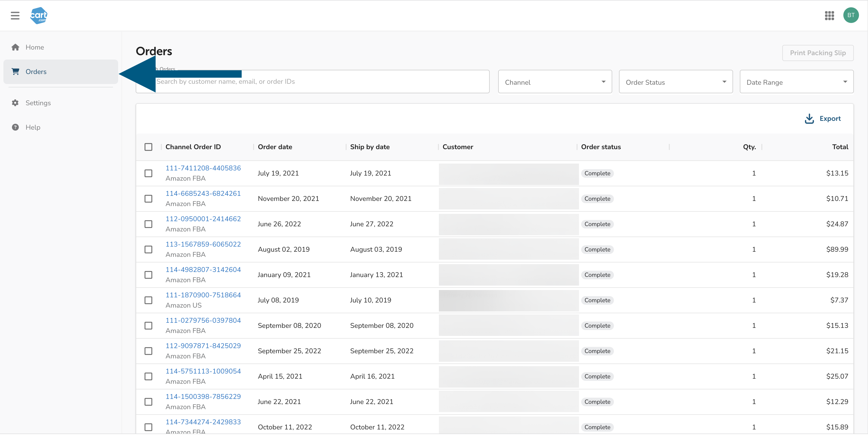This screenshot has width=868, height=436.
Task: Open the apps grid icon
Action: point(829,16)
